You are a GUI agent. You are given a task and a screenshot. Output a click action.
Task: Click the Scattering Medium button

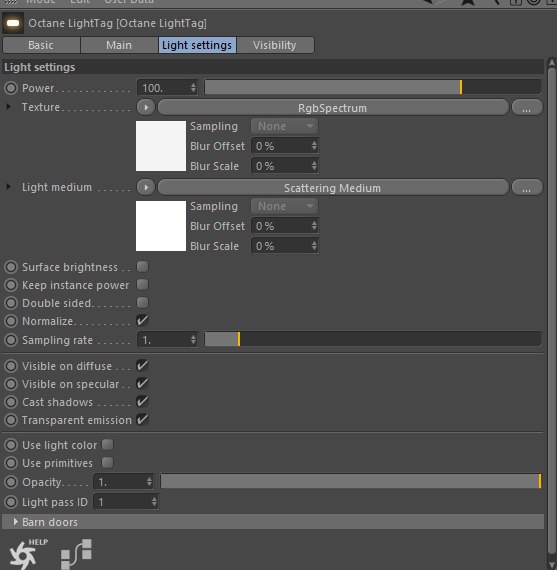333,188
